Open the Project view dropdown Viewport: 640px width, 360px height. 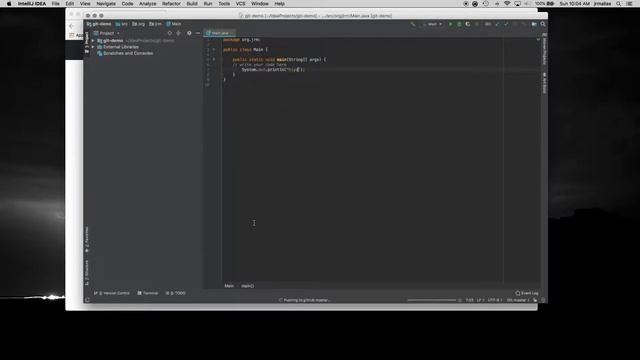click(x=107, y=33)
